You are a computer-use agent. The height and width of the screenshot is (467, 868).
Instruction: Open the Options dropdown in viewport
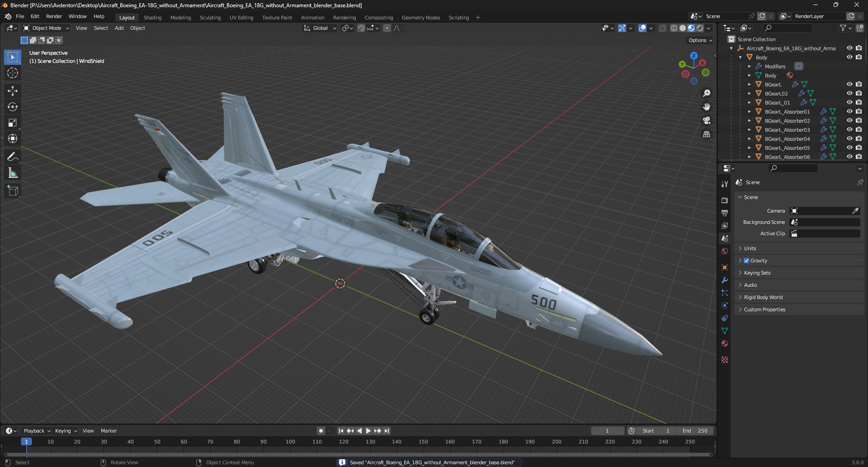700,40
